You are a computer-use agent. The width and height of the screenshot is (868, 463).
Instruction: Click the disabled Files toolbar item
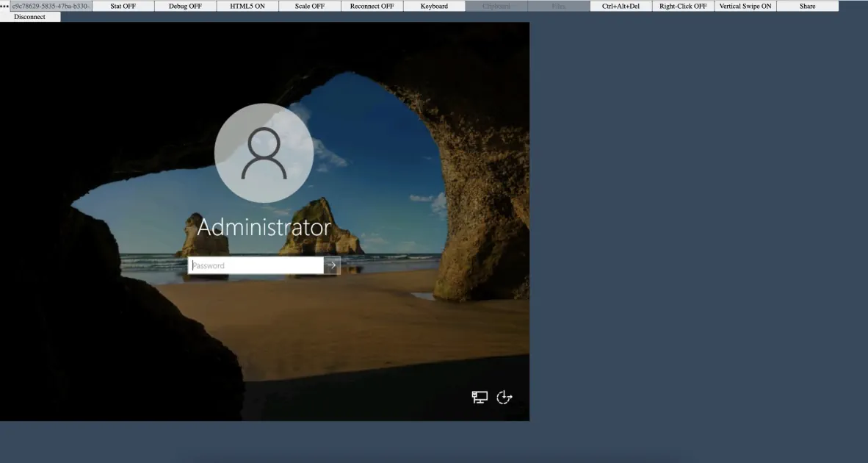coord(559,6)
